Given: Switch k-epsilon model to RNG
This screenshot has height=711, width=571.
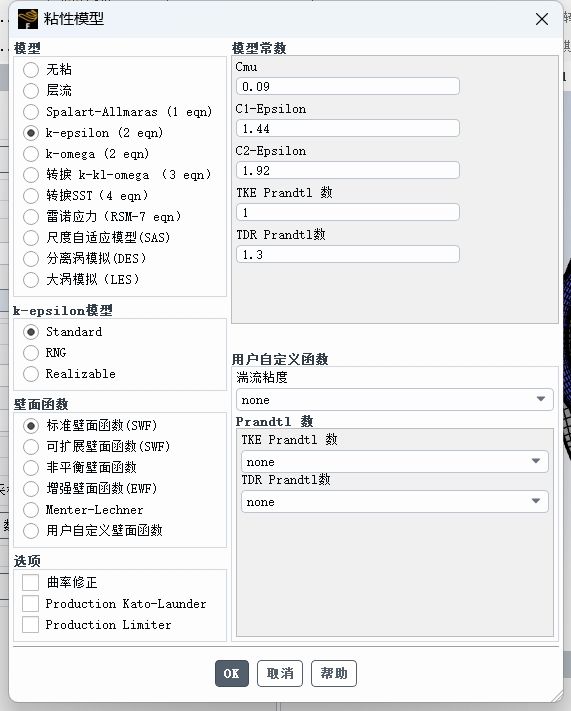Looking at the screenshot, I should point(31,353).
